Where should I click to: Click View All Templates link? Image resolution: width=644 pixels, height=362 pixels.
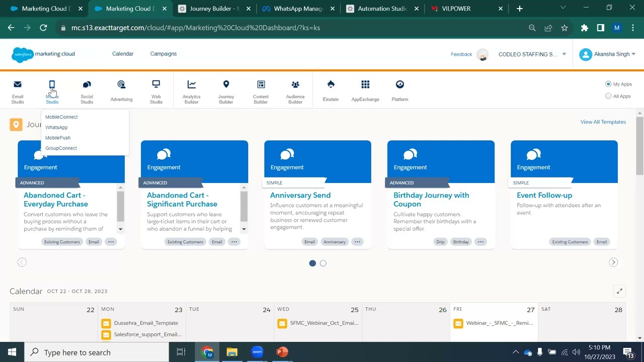[603, 122]
